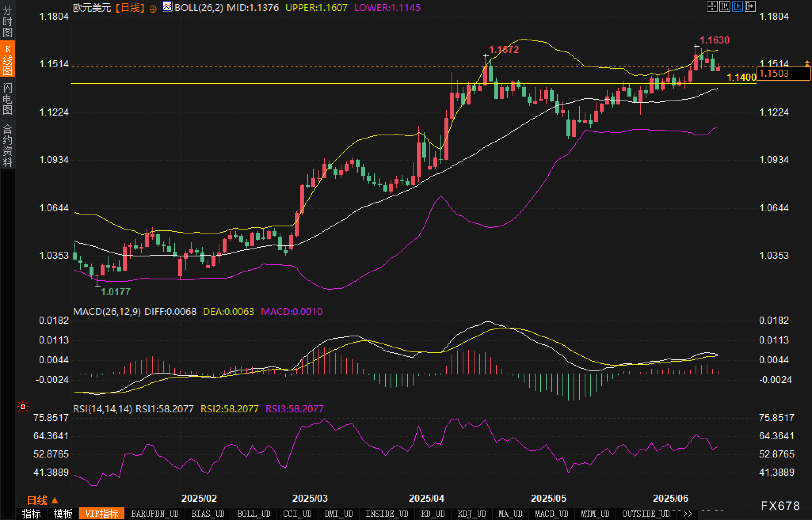Image resolution: width=812 pixels, height=520 pixels.
Task: Apply the MACD_UD indicator
Action: (551, 514)
